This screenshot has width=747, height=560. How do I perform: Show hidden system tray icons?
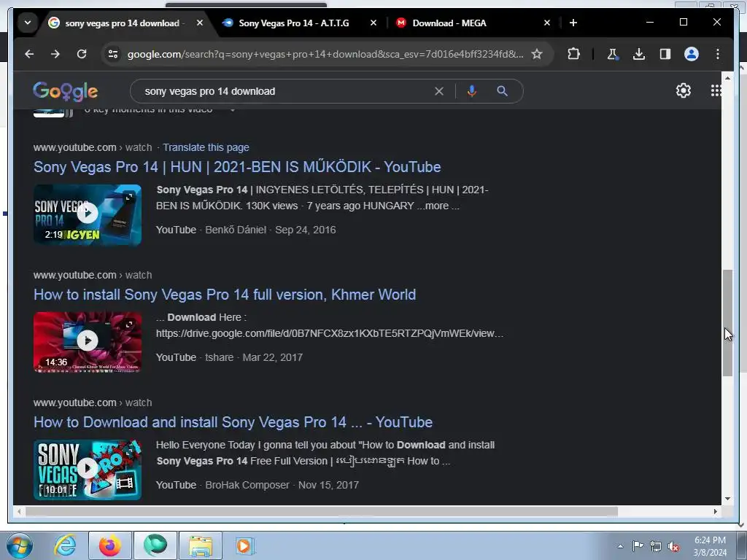pyautogui.click(x=620, y=546)
